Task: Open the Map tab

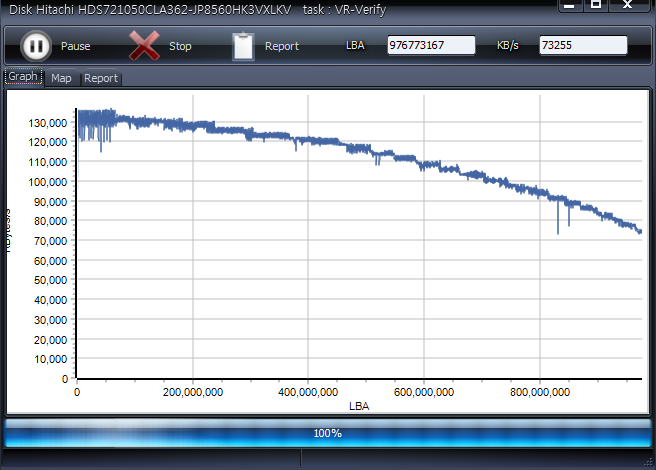Action: pyautogui.click(x=61, y=78)
